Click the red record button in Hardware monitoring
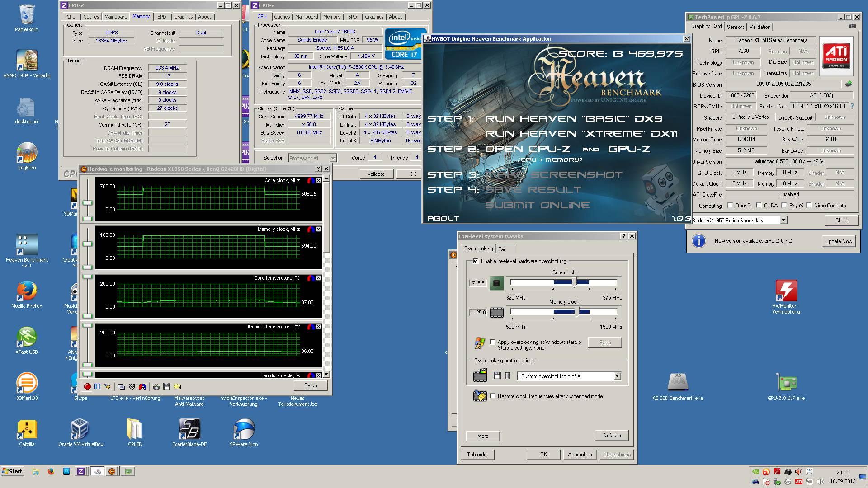 pyautogui.click(x=87, y=387)
